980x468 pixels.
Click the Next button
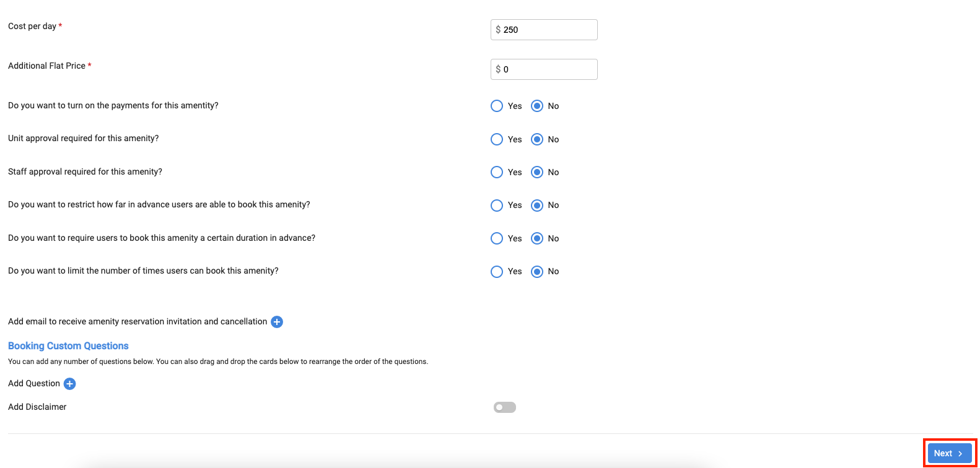pyautogui.click(x=948, y=453)
